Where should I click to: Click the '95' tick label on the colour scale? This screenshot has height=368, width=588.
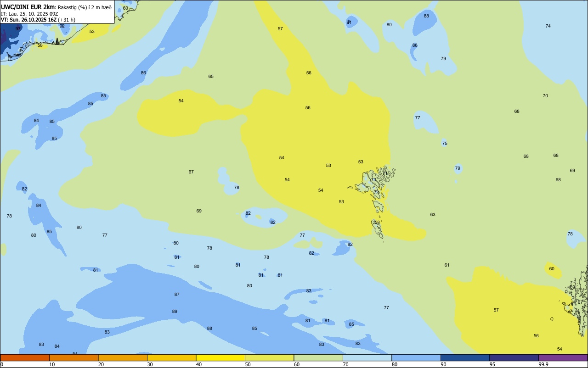(x=492, y=364)
